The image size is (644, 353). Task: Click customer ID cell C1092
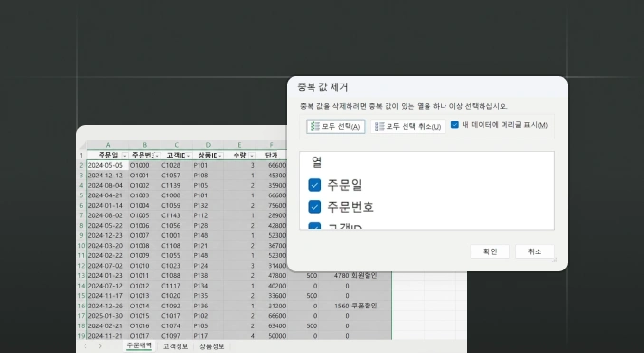pos(176,306)
